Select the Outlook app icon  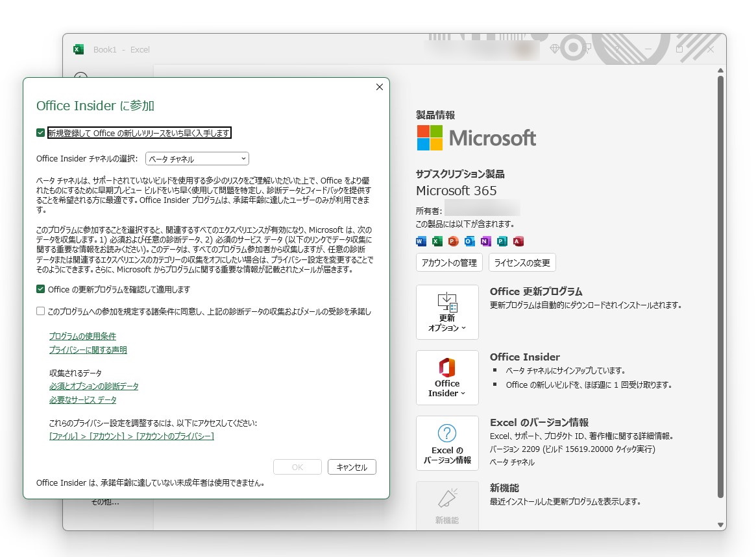[x=469, y=241]
